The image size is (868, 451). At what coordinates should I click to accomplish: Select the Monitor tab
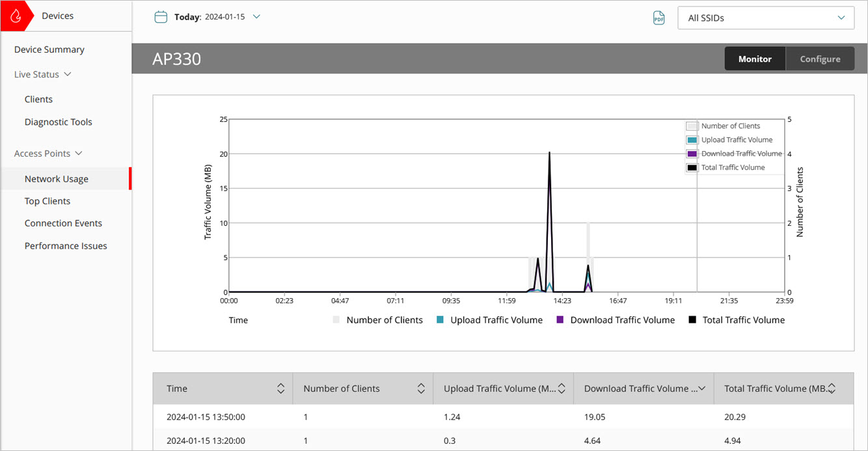coord(755,59)
